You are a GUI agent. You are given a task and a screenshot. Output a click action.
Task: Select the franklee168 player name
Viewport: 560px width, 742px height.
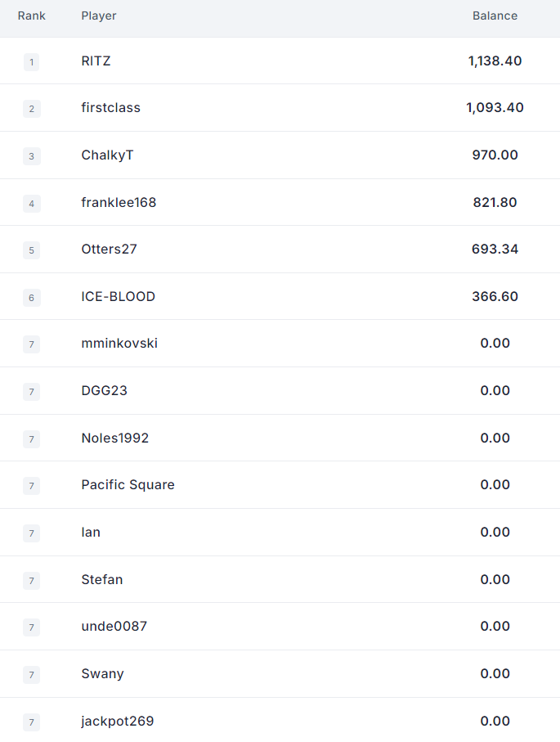tap(119, 203)
